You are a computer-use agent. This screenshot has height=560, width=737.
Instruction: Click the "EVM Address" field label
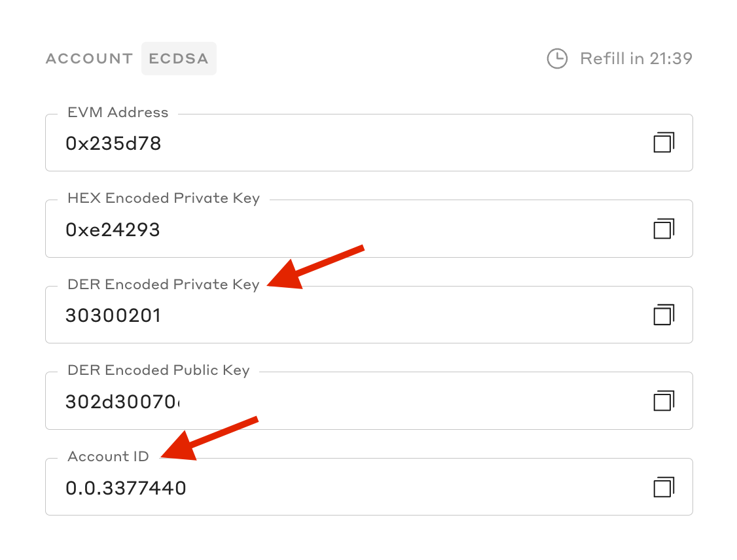tap(118, 113)
